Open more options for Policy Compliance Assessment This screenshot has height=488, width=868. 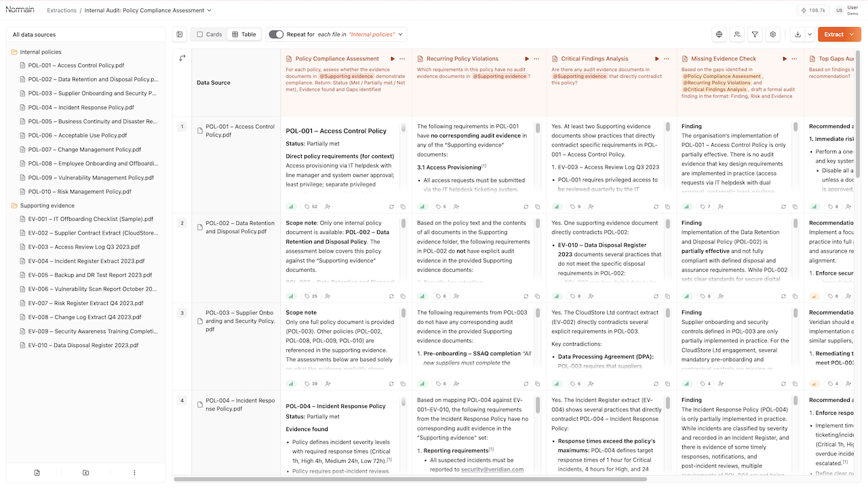tap(403, 59)
